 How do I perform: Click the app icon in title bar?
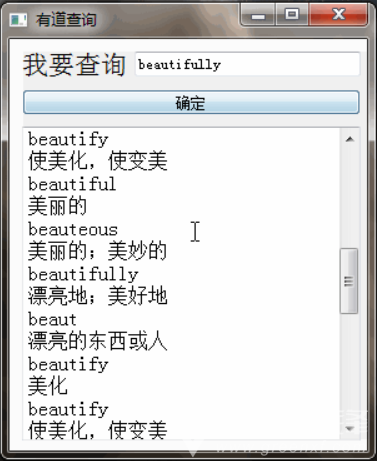coord(18,20)
